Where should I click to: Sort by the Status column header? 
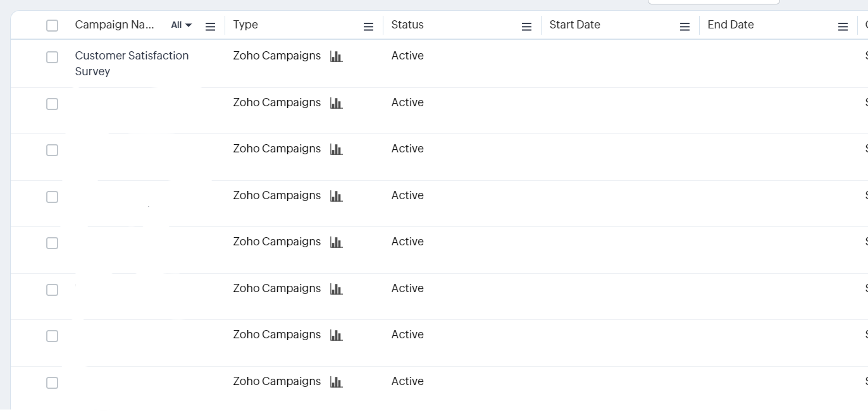click(x=407, y=25)
